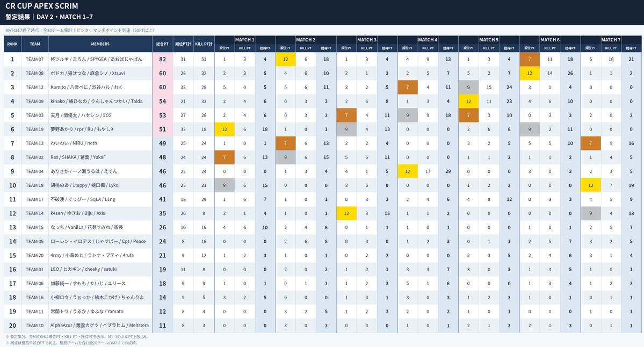Screen dimensions: 644x347
Task: Click the TEAM column header
Action: click(x=35, y=44)
